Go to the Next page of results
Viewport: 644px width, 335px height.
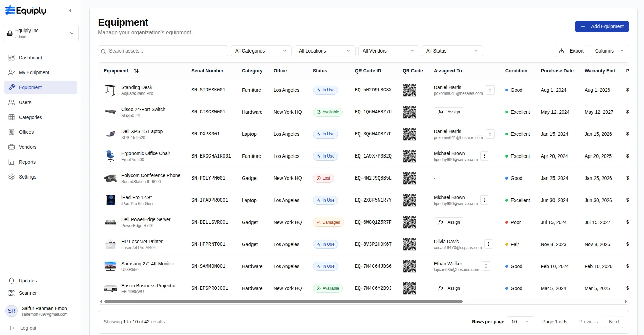coord(613,322)
